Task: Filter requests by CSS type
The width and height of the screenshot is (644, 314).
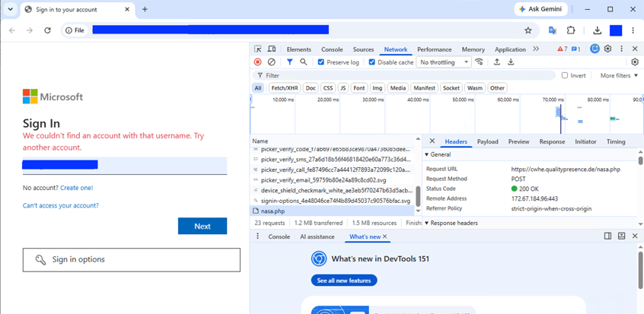Action: click(x=328, y=88)
